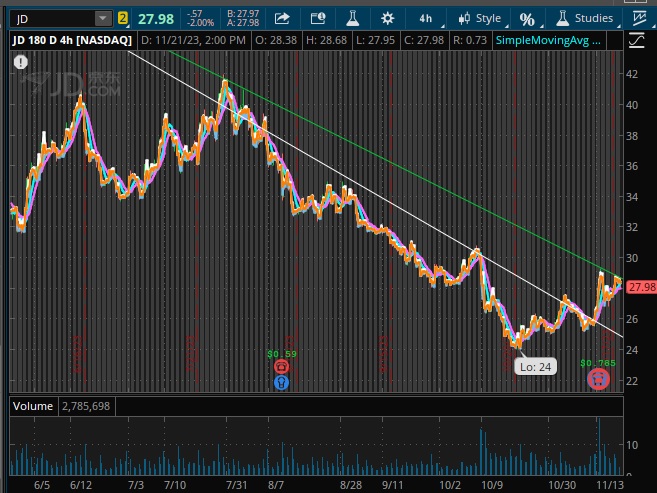Click the percent view icon
657x493 pixels.
click(x=527, y=18)
